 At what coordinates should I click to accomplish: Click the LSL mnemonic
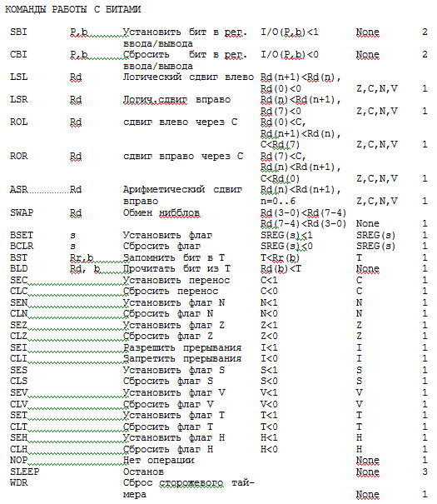[x=18, y=77]
